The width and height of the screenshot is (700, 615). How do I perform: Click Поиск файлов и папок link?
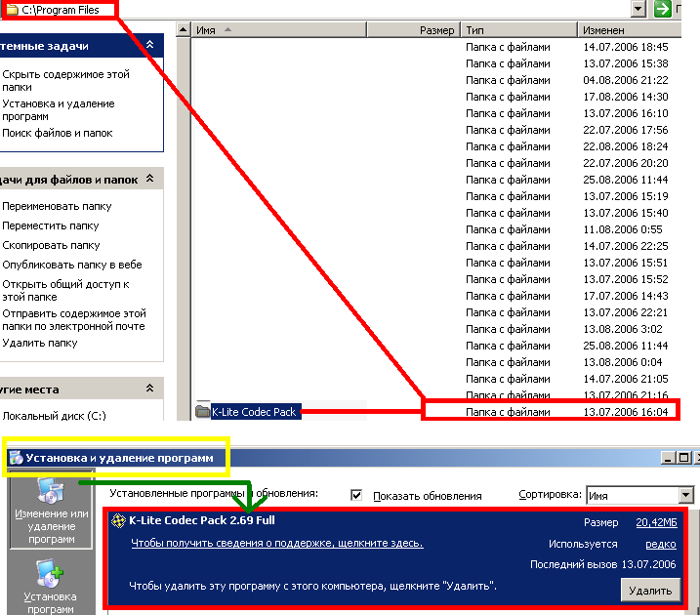pyautogui.click(x=58, y=133)
